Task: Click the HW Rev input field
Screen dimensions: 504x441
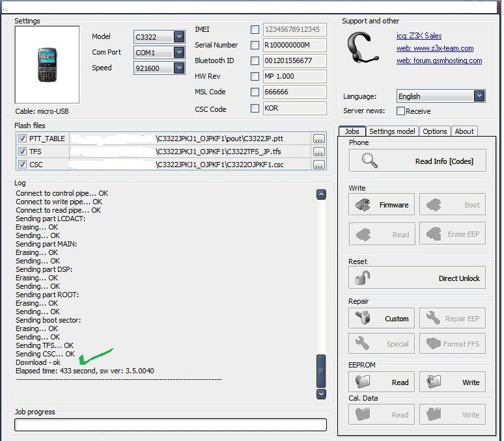Action: (295, 76)
